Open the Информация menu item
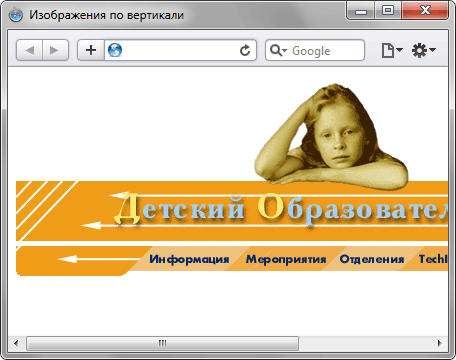The width and height of the screenshot is (456, 360). click(189, 259)
